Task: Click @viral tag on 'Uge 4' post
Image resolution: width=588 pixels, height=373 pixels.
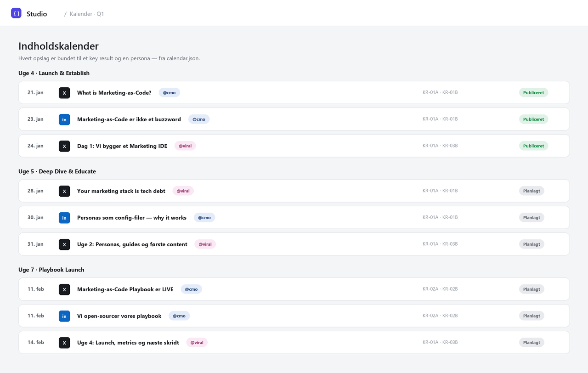Action: [197, 343]
